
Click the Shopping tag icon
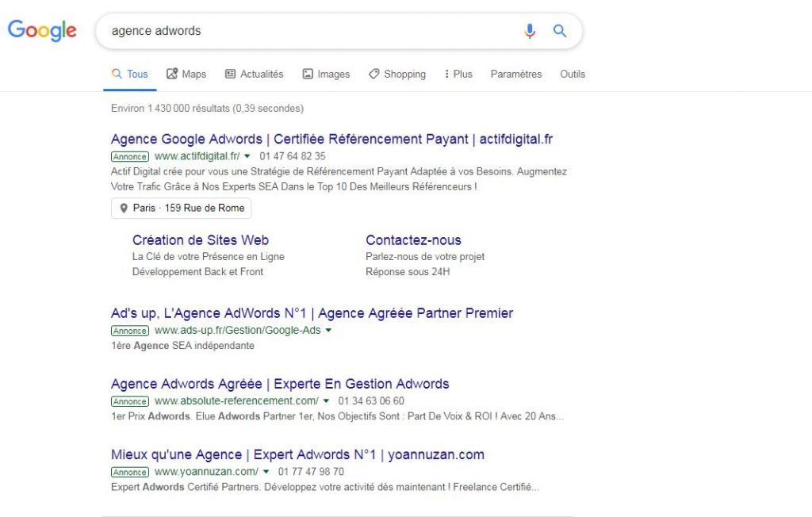(374, 74)
